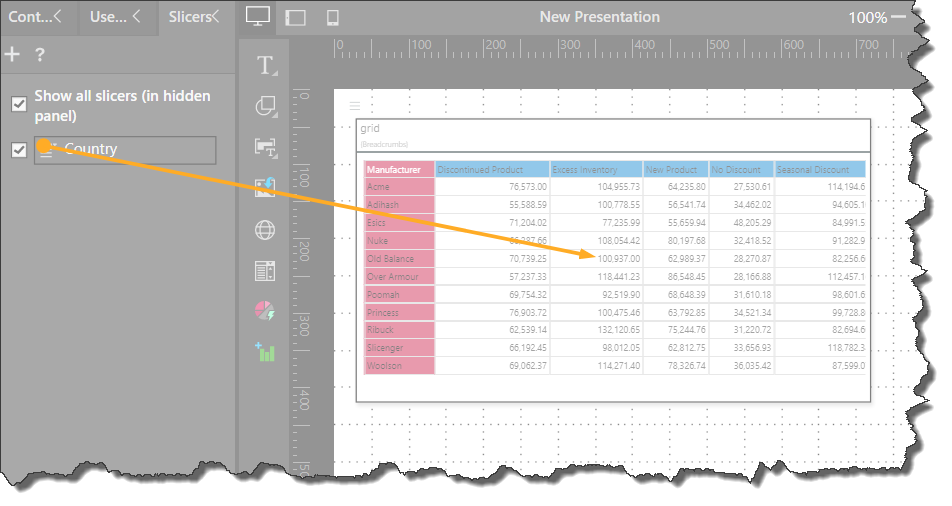Select the desktop layout view icon

click(x=258, y=16)
